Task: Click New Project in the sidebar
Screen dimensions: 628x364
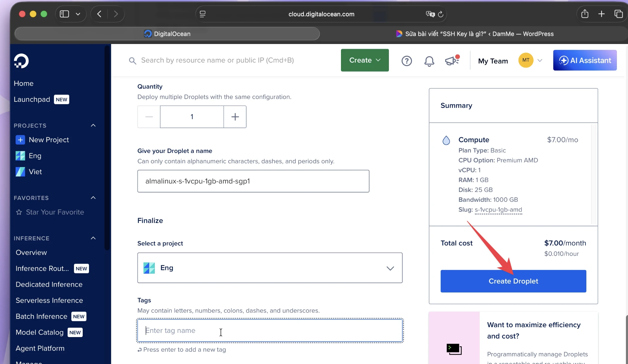Action: 49,140
